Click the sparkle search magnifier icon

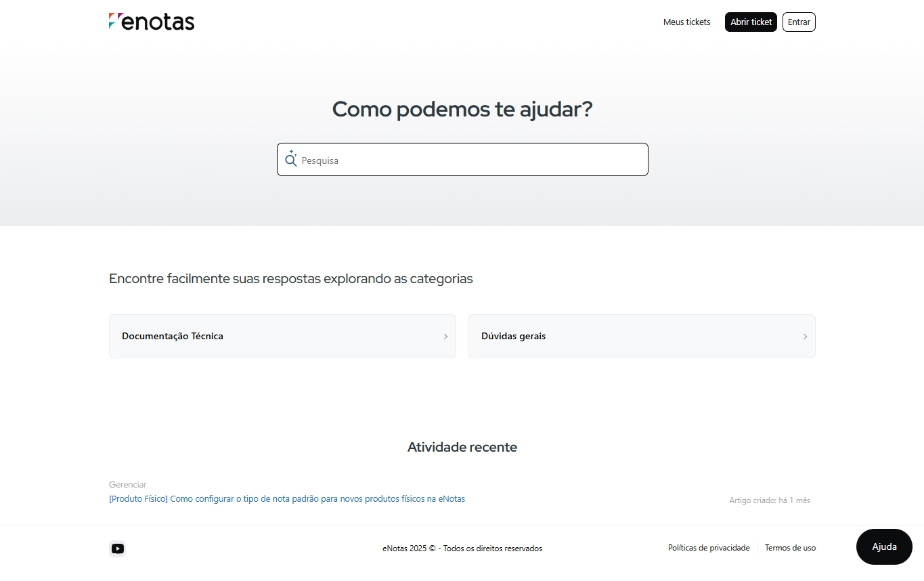coord(291,158)
